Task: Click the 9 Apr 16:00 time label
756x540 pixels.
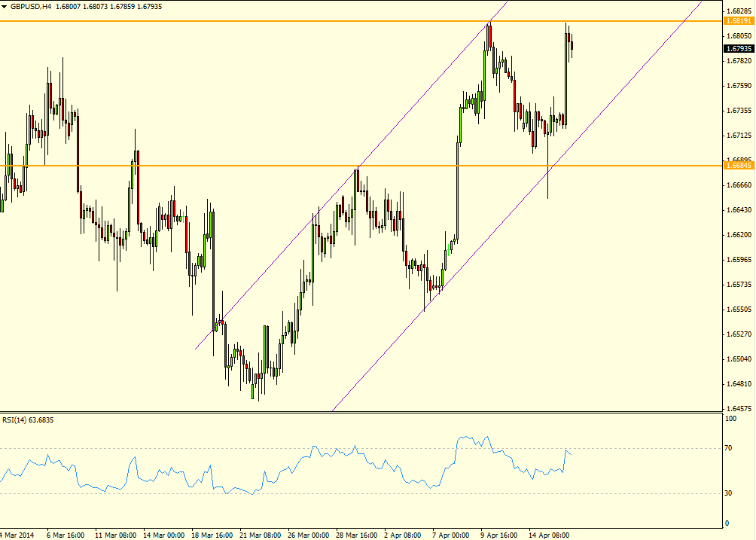Action: tap(499, 535)
